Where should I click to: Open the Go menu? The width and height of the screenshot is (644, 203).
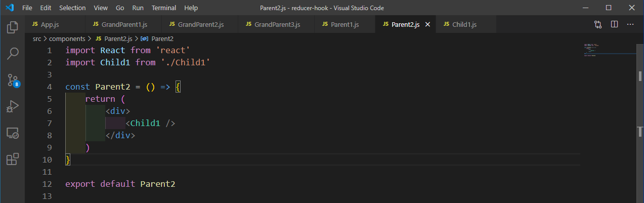(120, 8)
